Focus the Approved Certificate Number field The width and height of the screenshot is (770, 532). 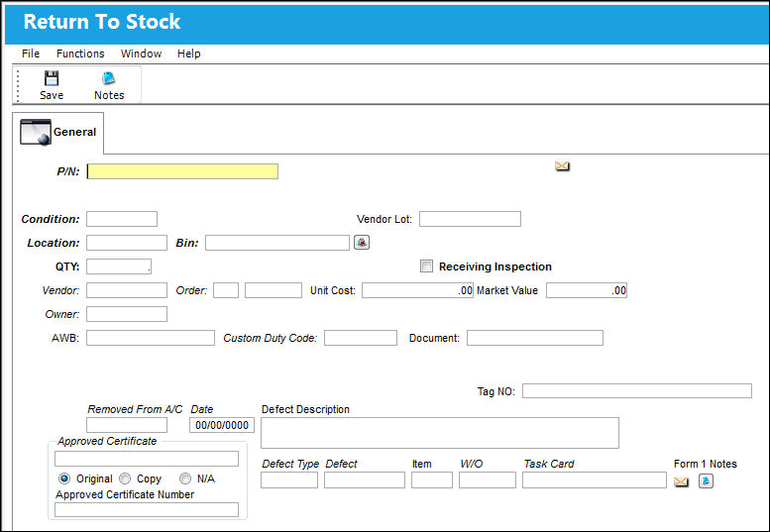tap(147, 509)
